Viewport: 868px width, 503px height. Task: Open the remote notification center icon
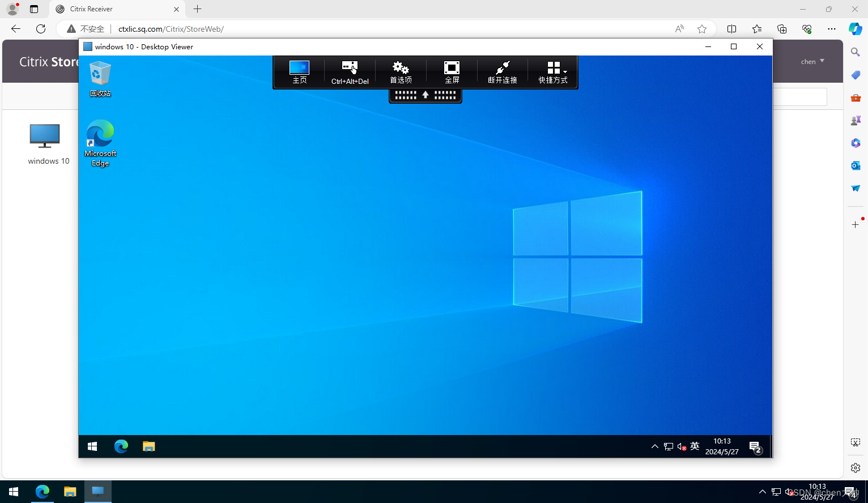pos(755,447)
